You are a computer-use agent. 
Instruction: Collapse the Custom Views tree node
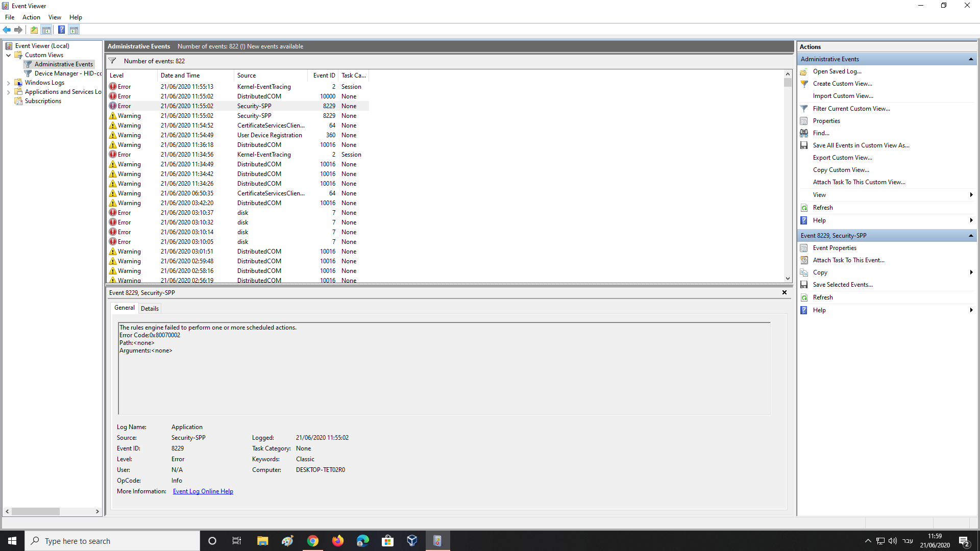click(x=8, y=55)
